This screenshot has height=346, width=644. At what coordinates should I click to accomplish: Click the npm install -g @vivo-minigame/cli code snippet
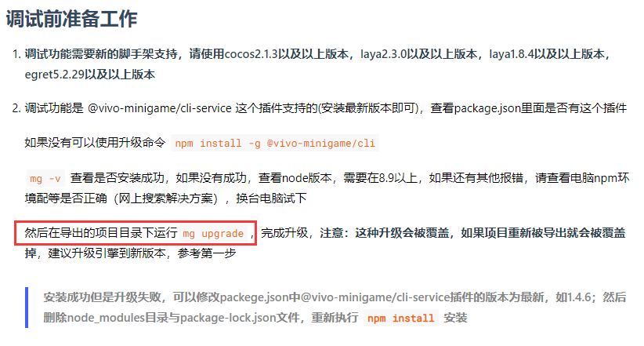(x=275, y=143)
